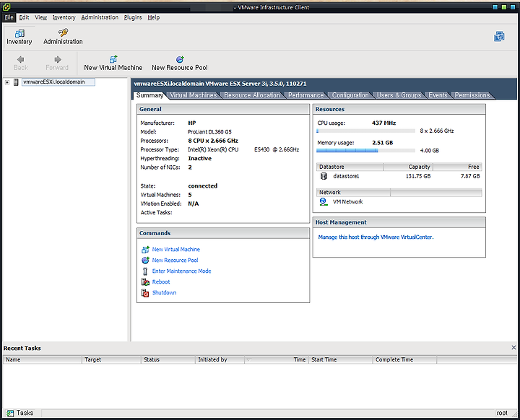Click the Reboot link
The height and width of the screenshot is (420, 520).
pos(161,281)
